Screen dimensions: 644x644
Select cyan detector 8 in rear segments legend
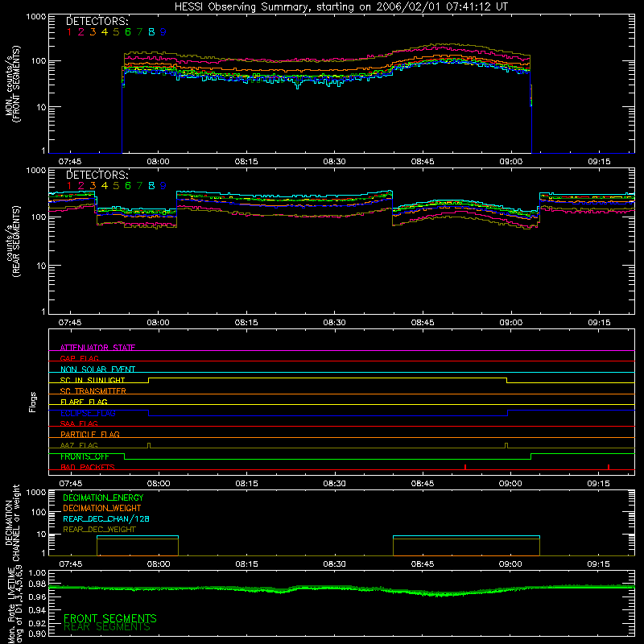coord(151,186)
